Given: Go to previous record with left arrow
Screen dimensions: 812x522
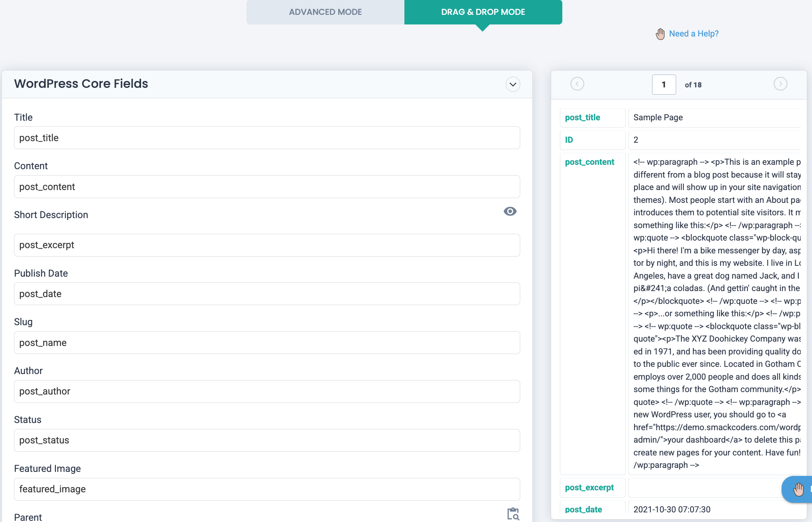Looking at the screenshot, I should pyautogui.click(x=577, y=84).
